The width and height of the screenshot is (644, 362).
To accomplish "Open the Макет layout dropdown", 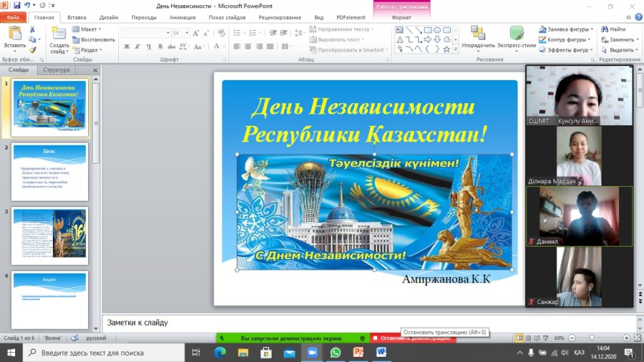I will pyautogui.click(x=87, y=29).
